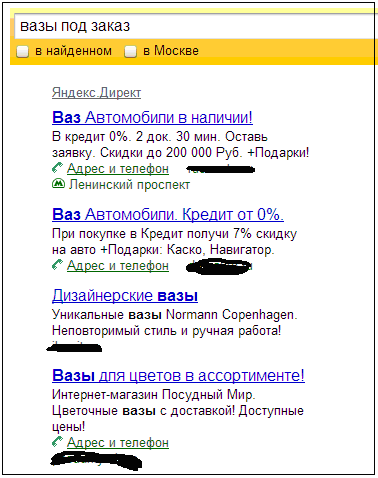Open the 'Ваз Автомобили. Кредит от 0%.' ad
Image resolution: width=378 pixels, height=478 pixels.
[x=168, y=214]
